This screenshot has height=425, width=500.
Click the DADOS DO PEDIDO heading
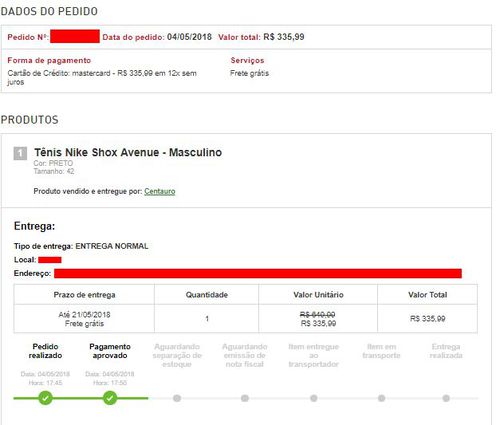[x=49, y=11]
